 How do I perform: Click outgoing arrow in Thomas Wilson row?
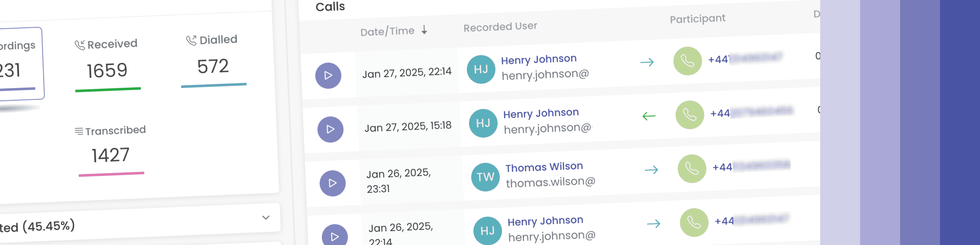coord(651,169)
